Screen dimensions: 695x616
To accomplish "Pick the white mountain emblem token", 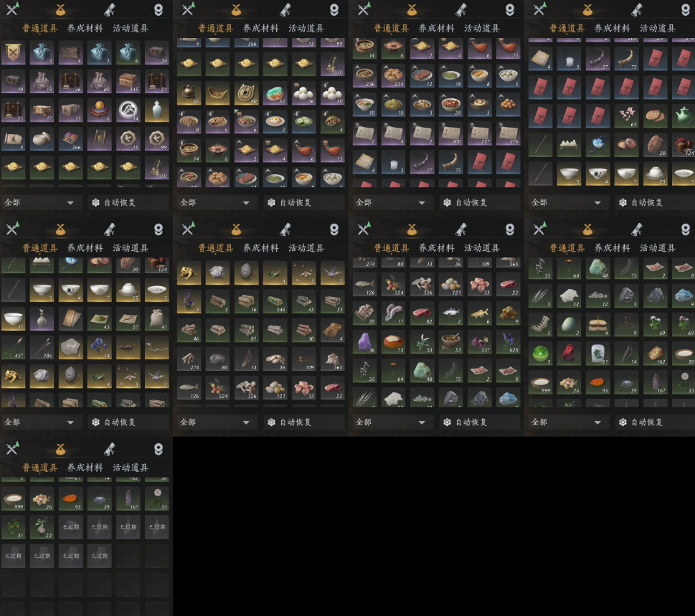I will tap(128, 110).
